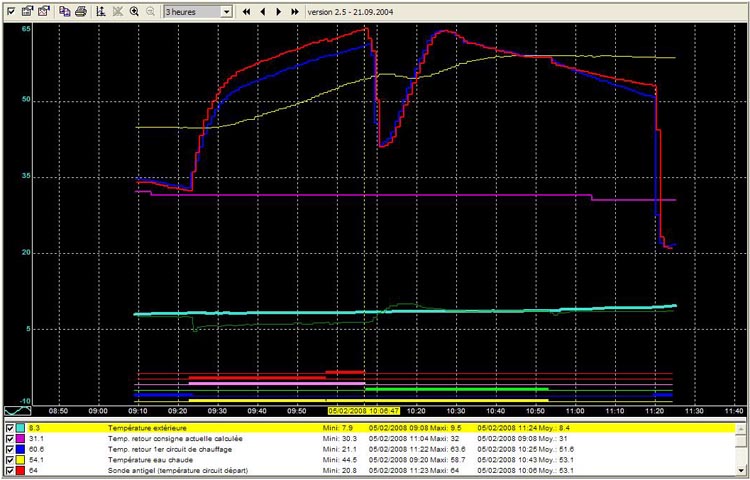The height and width of the screenshot is (480, 750).
Task: Print the chart using the printer icon
Action: point(80,11)
